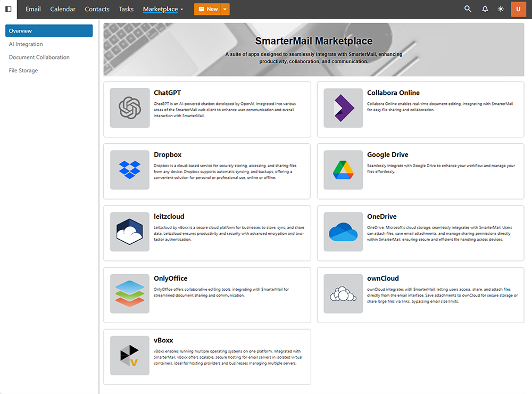
Task: Open the Dropbox title
Action: pos(168,154)
